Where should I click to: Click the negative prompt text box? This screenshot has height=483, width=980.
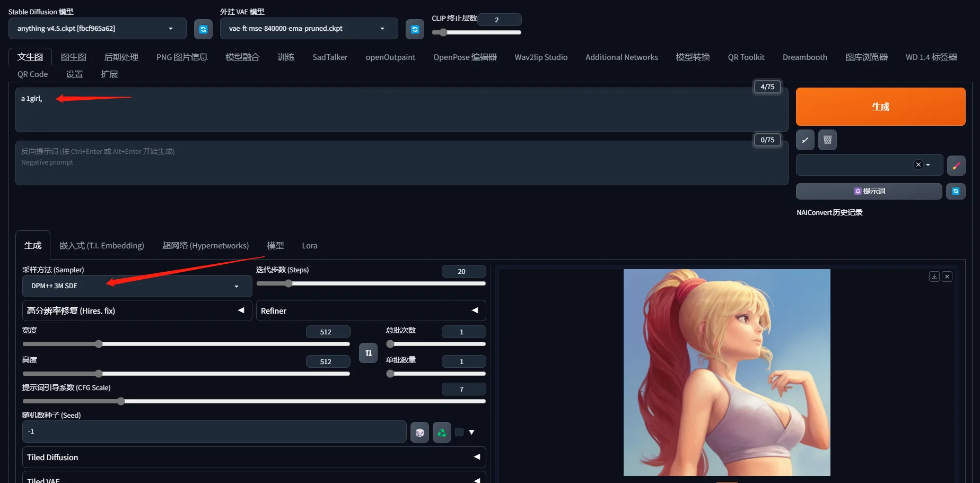401,163
